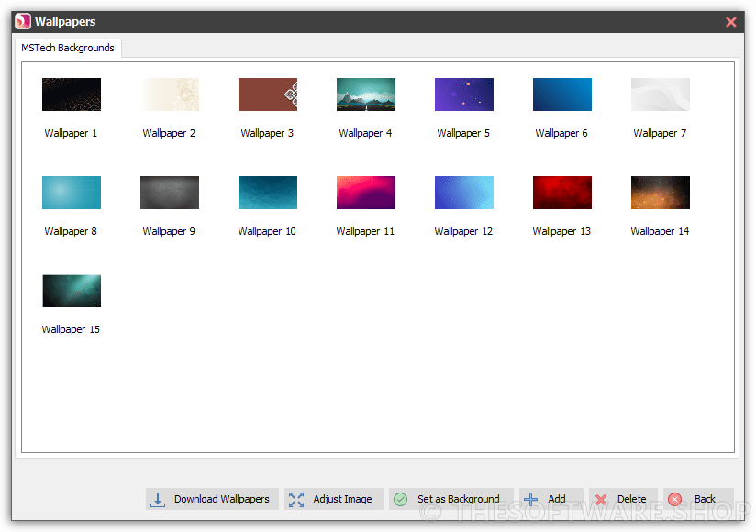Image resolution: width=756 pixels, height=532 pixels.
Task: Click the "Wallpaper 15" label text
Action: tap(71, 329)
